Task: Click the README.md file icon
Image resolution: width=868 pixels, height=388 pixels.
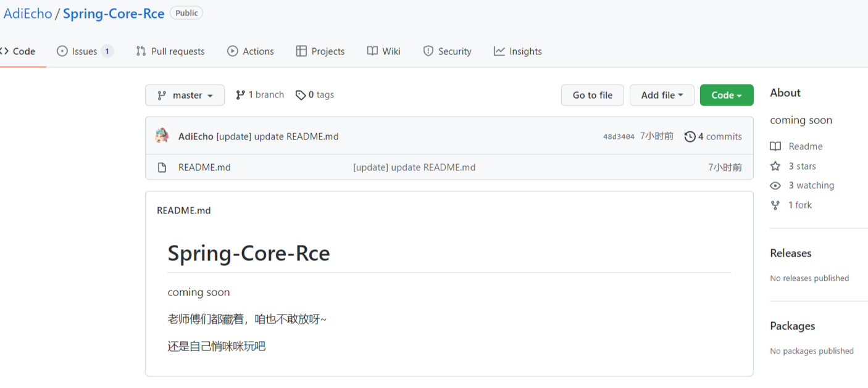Action: coord(162,167)
